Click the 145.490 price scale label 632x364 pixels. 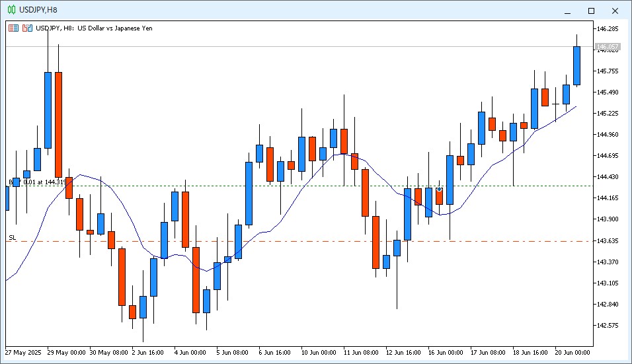coord(608,92)
